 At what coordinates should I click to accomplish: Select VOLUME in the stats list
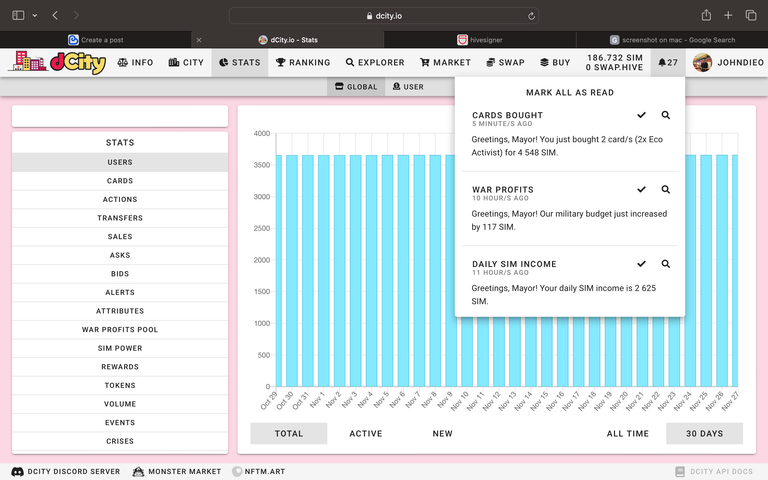tap(120, 404)
